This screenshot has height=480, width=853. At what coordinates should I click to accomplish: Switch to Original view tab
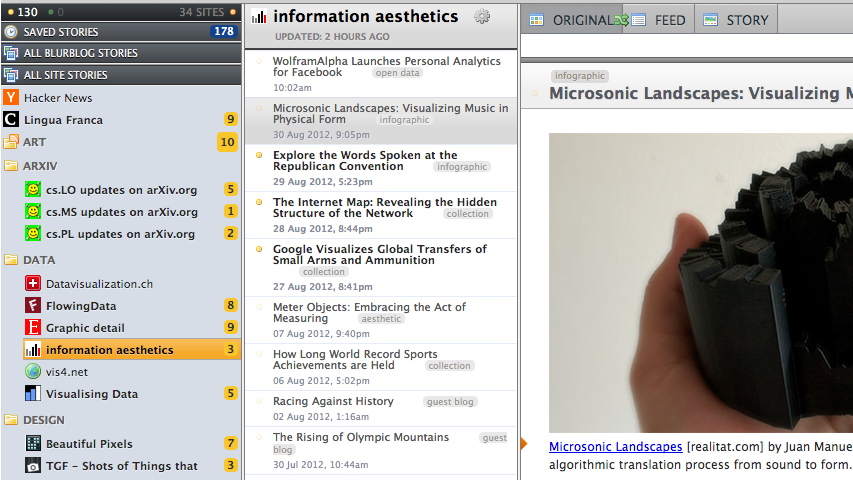click(571, 20)
